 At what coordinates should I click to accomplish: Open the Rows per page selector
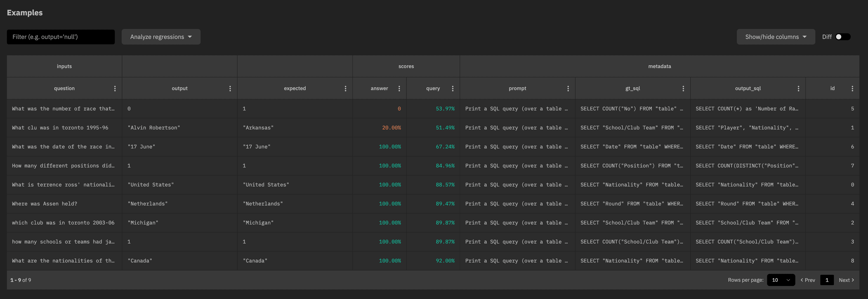pyautogui.click(x=780, y=280)
